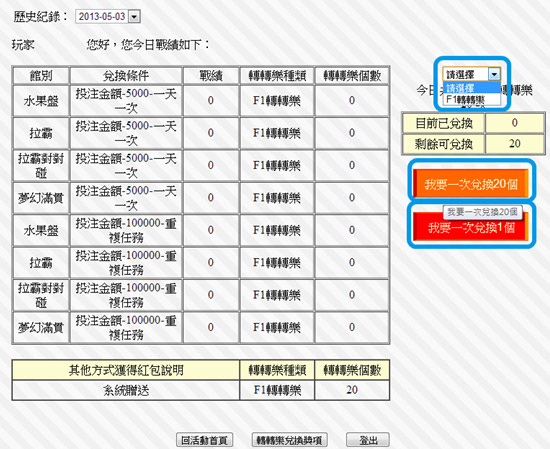Viewport: 550px width, 449px height.
Task: Open the history date dropdown arrow
Action: tap(134, 16)
